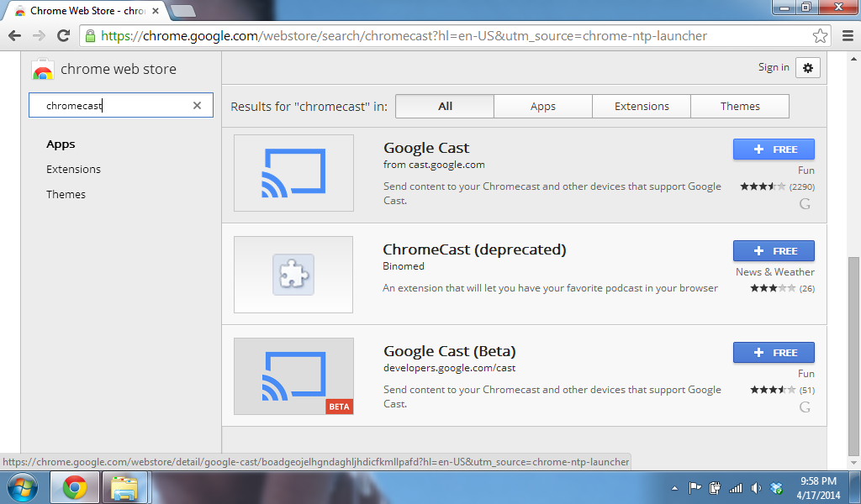Click the power plug tray icon
Screen dimensions: 861x504
715,487
